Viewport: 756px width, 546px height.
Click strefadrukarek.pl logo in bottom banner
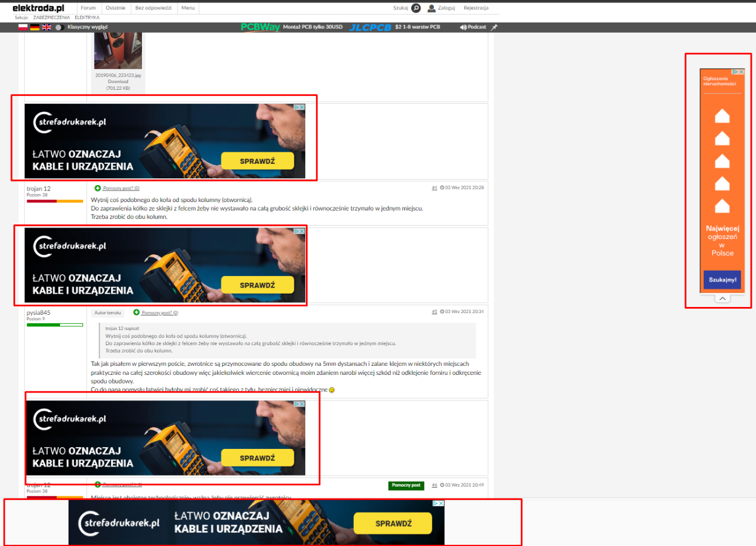pyautogui.click(x=119, y=523)
